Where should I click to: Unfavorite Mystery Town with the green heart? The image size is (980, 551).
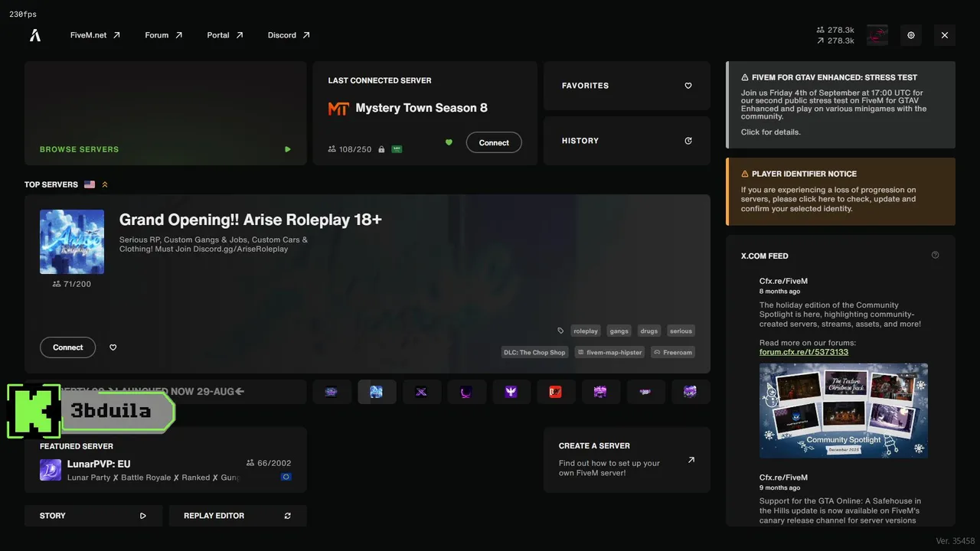[449, 142]
